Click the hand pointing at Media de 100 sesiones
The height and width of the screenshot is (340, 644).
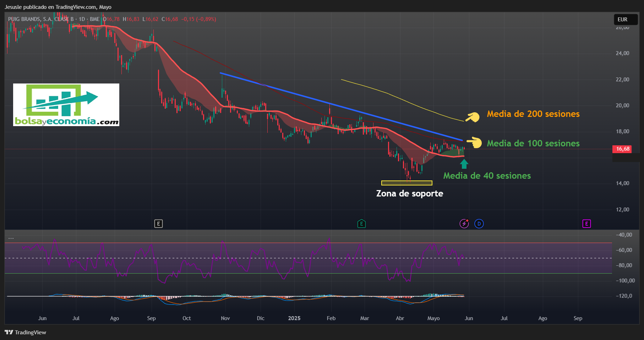pyautogui.click(x=474, y=143)
